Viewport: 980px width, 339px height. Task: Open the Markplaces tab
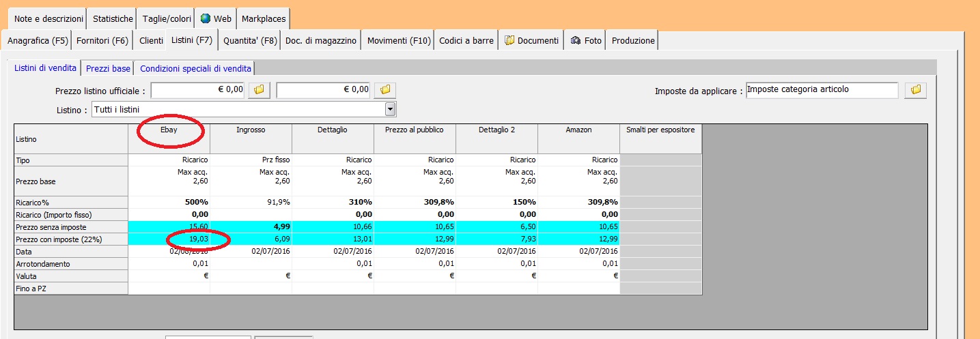tap(264, 18)
